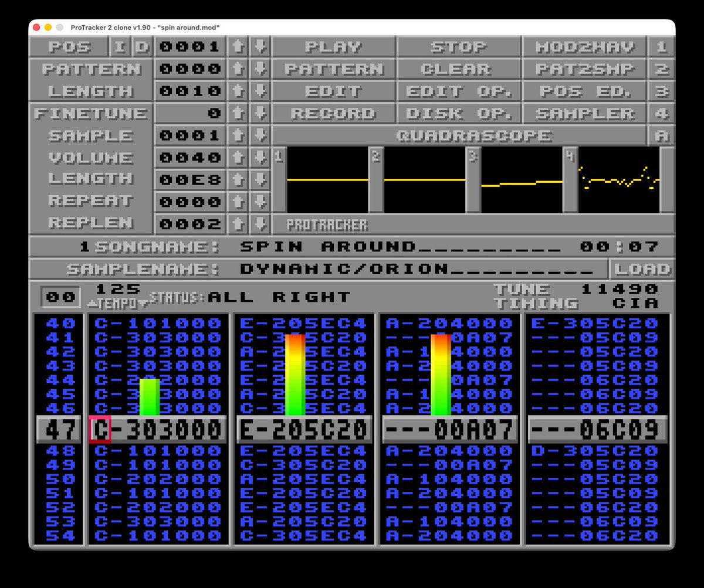The width and height of the screenshot is (704, 588).
Task: Open DISK OP. screen
Action: tap(459, 114)
